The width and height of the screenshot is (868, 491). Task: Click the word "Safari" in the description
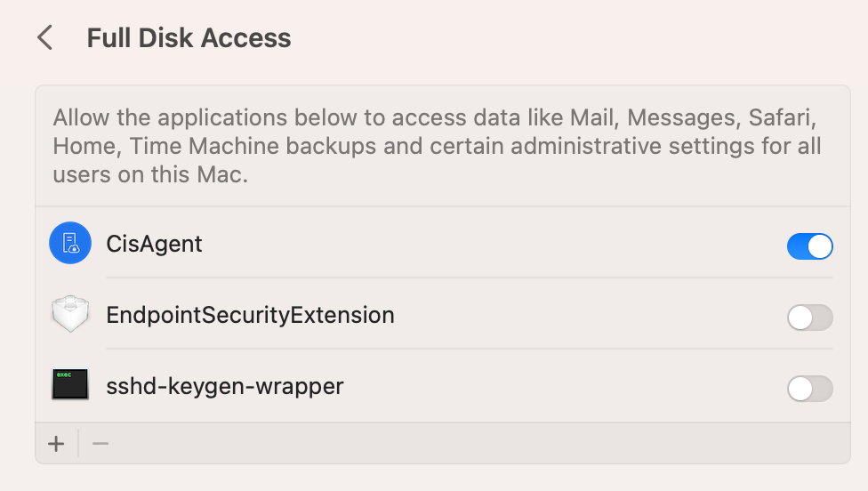782,117
